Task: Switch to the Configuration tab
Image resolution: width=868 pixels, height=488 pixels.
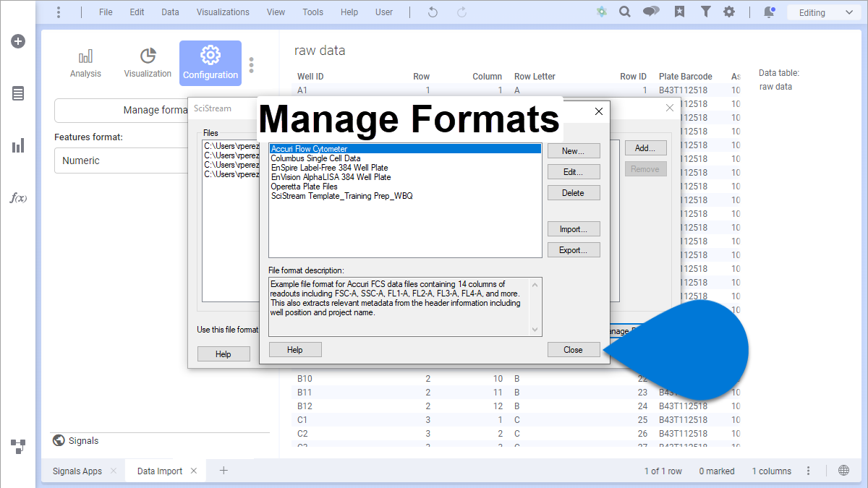Action: 210,63
